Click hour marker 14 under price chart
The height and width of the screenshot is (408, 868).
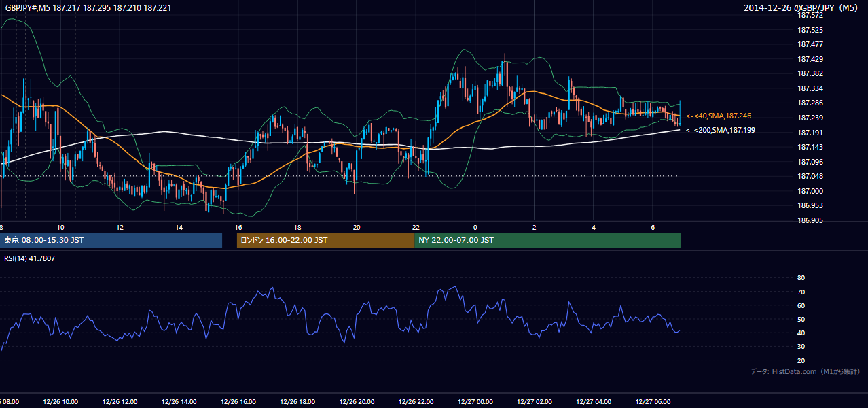coord(179,227)
